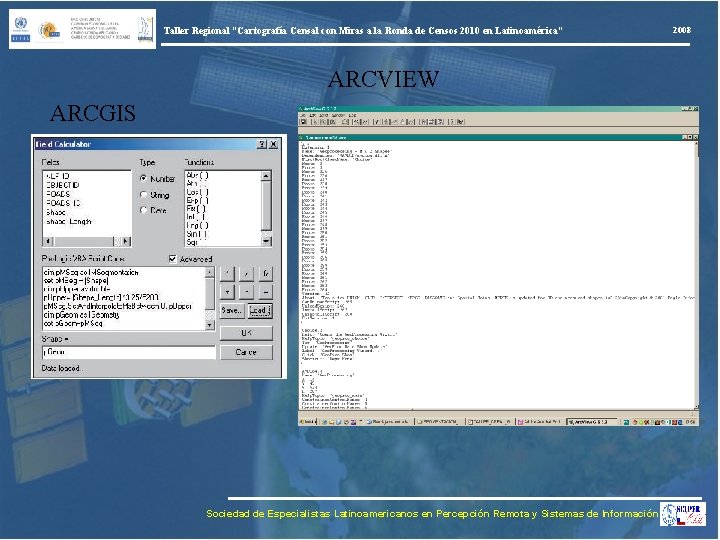This screenshot has height=540, width=720.
Task: Click VBA code box scroll-up arrow
Action: point(209,272)
